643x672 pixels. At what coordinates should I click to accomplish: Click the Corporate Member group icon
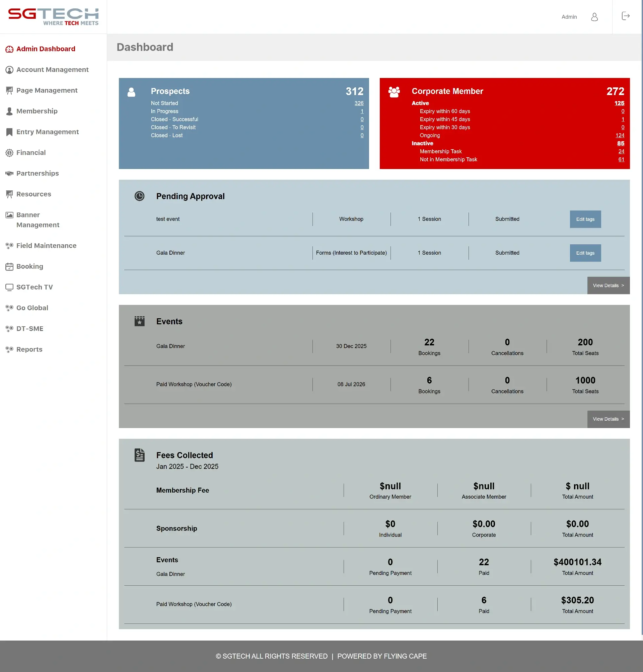click(394, 92)
